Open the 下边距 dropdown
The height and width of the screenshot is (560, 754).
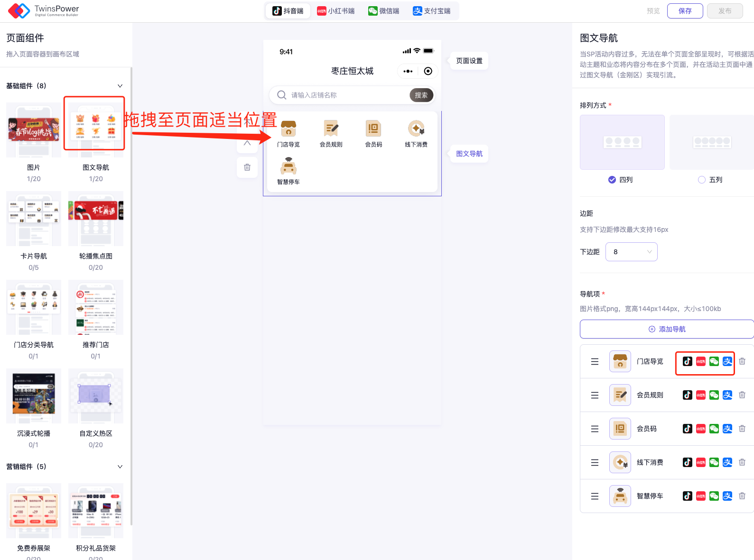point(631,252)
